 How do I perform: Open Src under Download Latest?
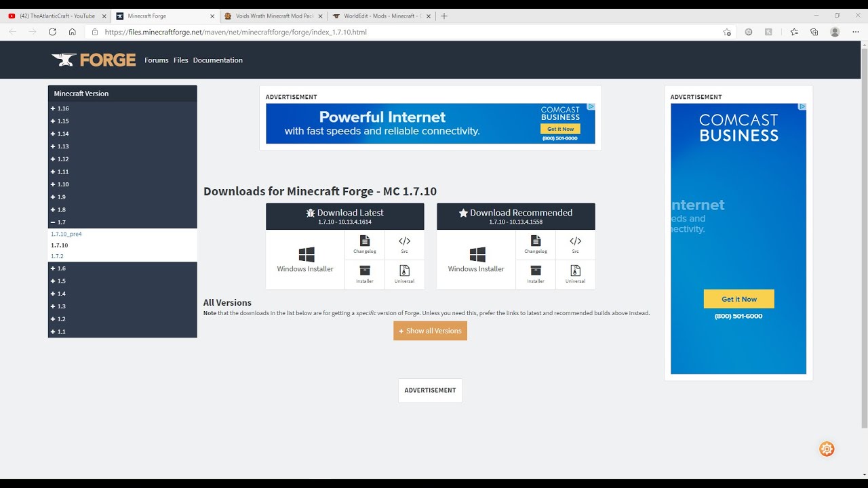[x=404, y=245]
